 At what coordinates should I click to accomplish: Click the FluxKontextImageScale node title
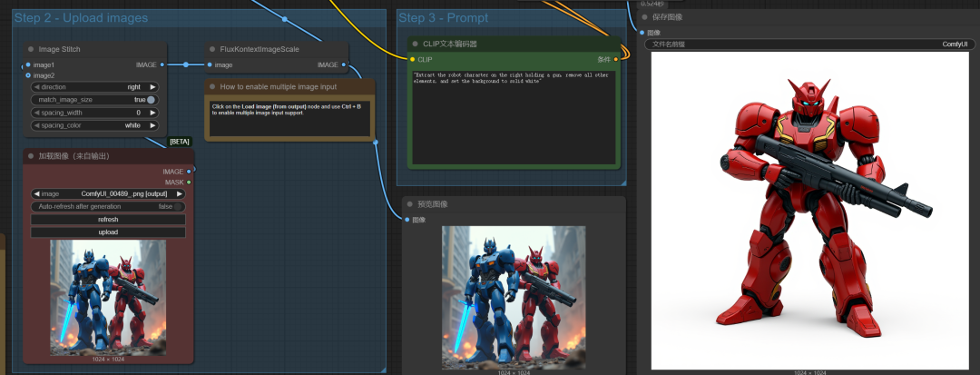[260, 49]
